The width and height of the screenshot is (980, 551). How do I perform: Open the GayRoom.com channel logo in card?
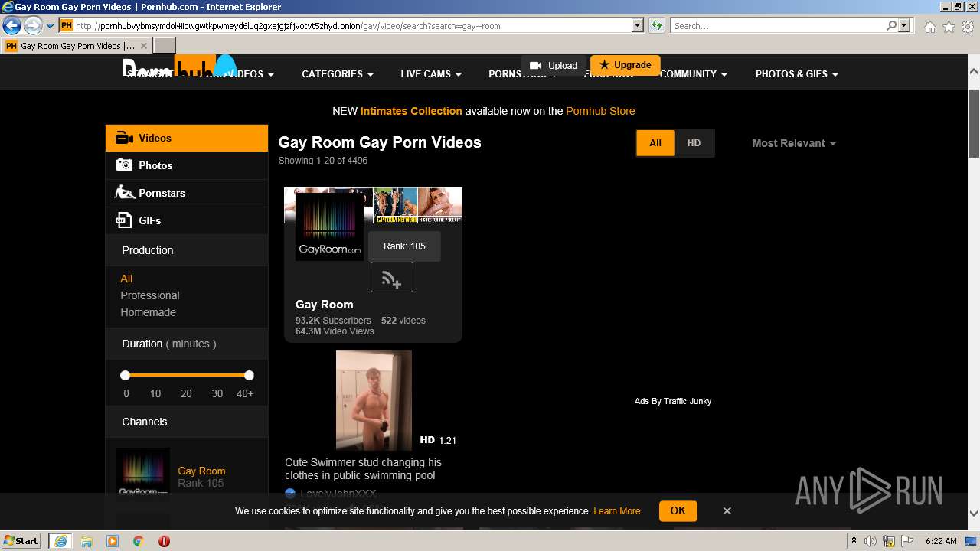click(329, 227)
